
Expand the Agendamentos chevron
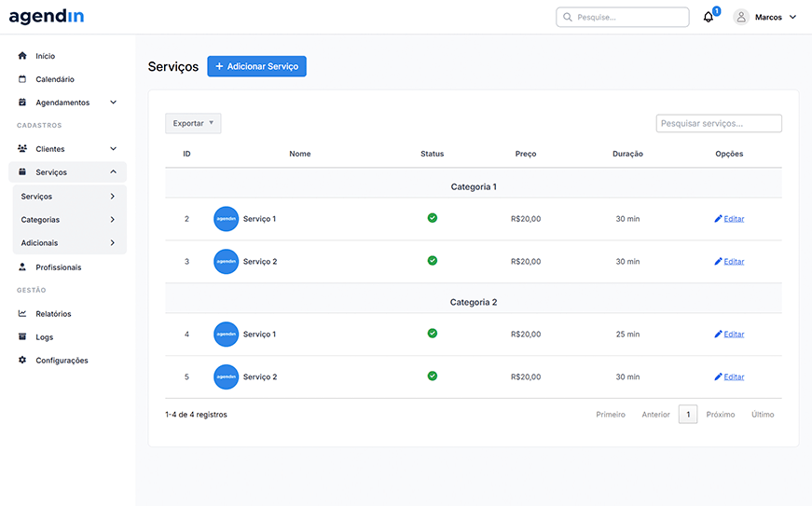[x=114, y=103]
